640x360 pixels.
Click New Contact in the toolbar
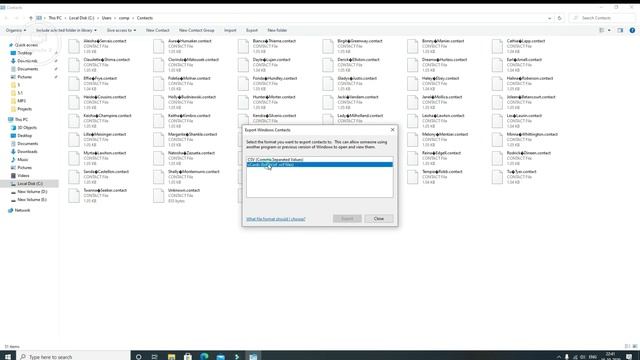point(158,30)
